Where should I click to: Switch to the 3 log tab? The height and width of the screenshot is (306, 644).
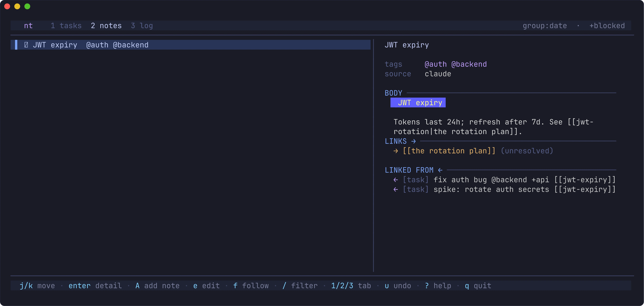[142, 26]
